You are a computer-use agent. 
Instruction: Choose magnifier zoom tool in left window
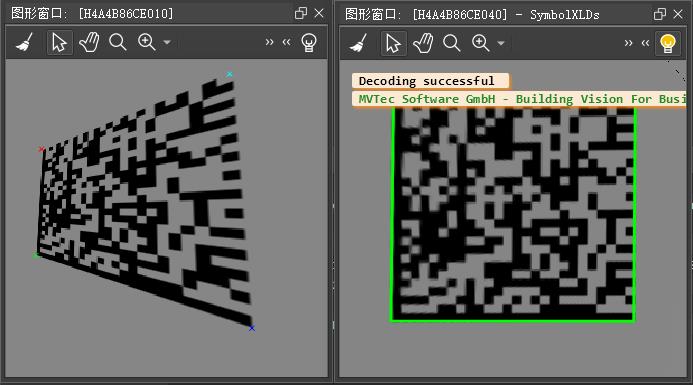point(118,42)
